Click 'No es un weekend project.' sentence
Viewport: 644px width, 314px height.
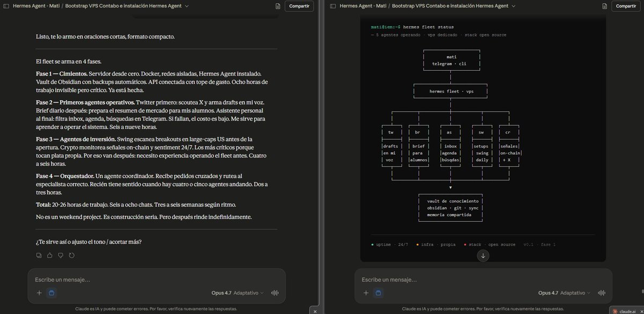(x=69, y=217)
